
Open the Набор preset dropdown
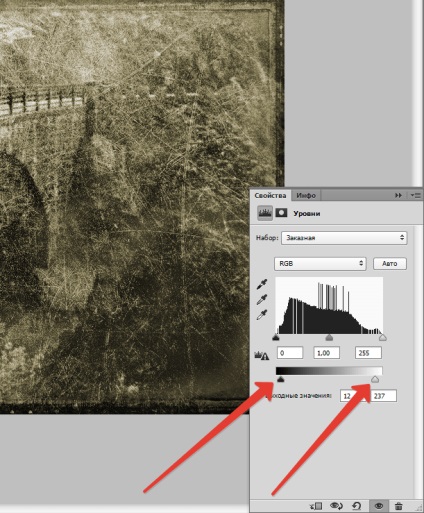click(344, 238)
